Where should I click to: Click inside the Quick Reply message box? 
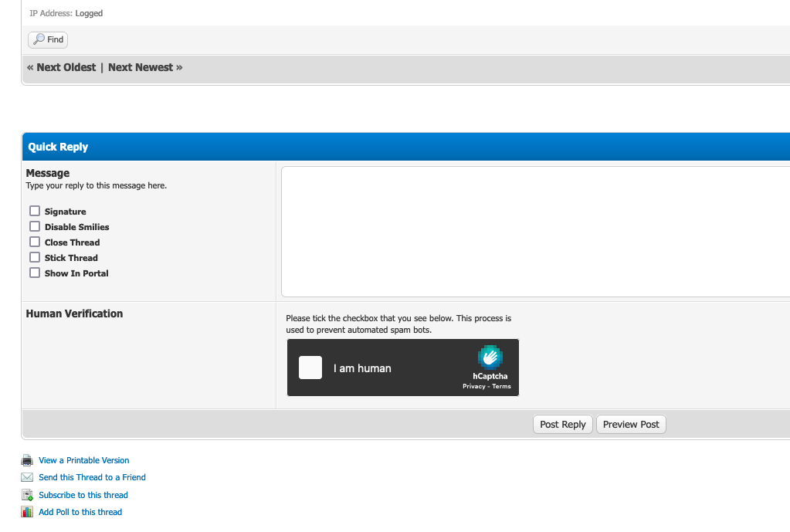click(x=534, y=232)
